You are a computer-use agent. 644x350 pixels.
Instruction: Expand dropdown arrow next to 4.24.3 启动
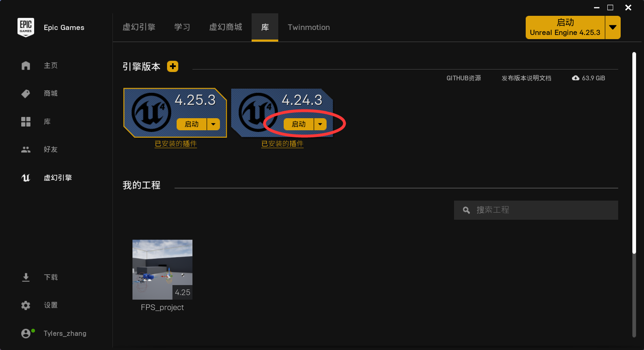tap(320, 124)
